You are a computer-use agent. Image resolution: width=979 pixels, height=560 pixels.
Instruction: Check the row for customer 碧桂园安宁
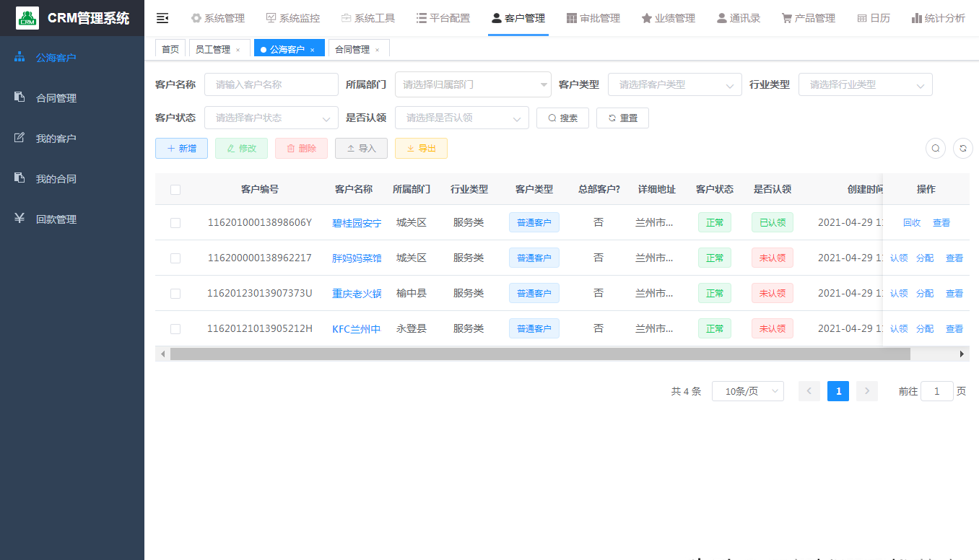pyautogui.click(x=175, y=223)
